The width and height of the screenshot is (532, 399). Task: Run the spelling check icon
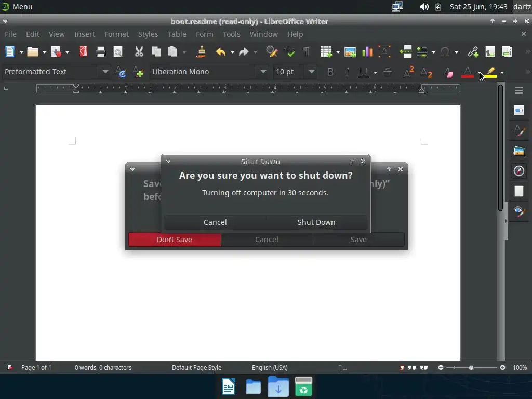(x=289, y=52)
